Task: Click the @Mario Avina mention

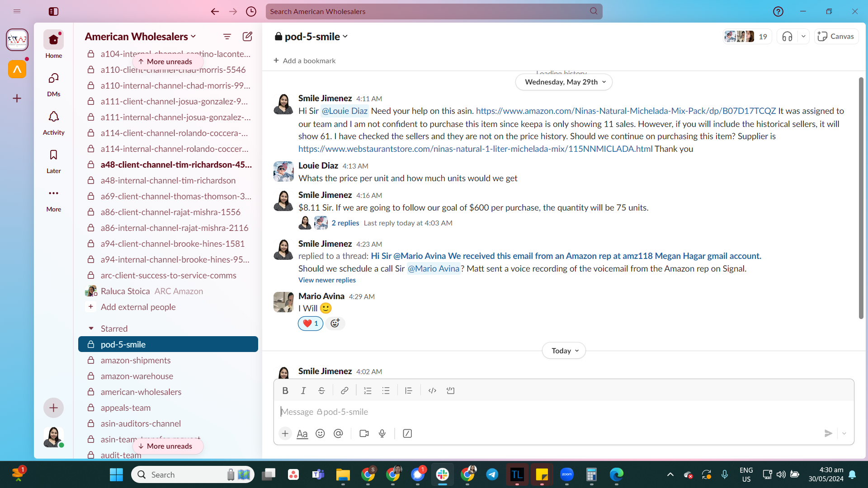Action: 433,269
